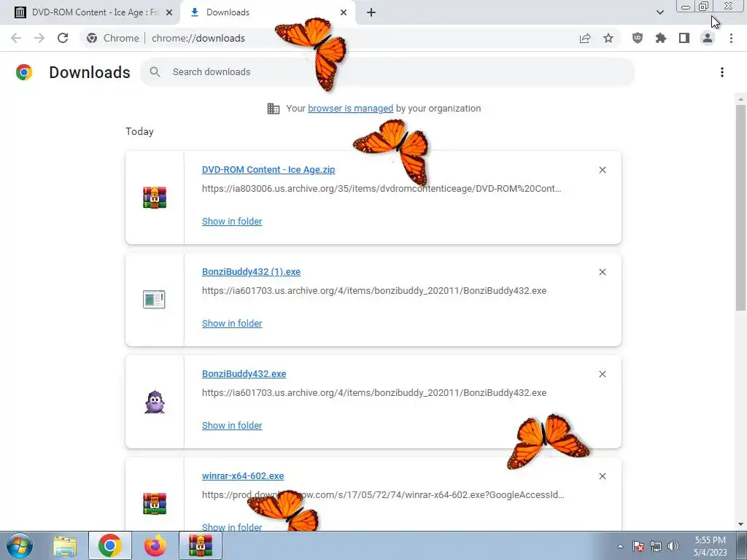The height and width of the screenshot is (560, 747).
Task: Click the 'Today' date heading
Action: point(139,131)
